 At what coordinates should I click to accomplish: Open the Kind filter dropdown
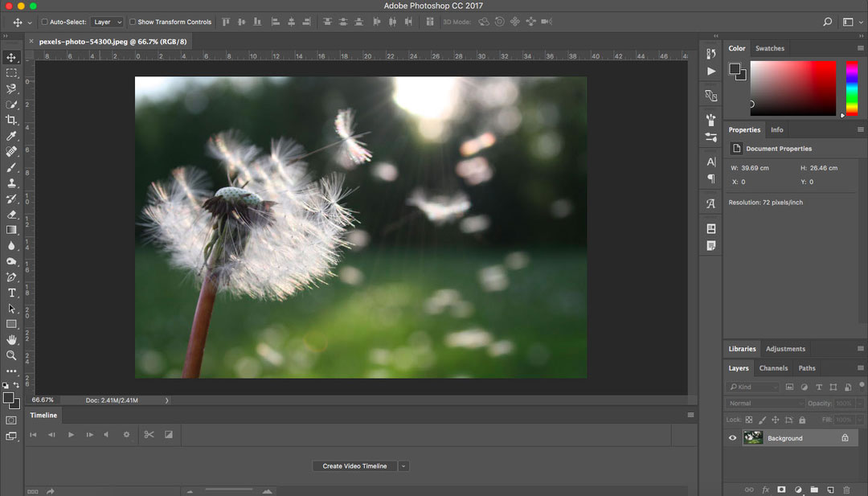point(754,387)
